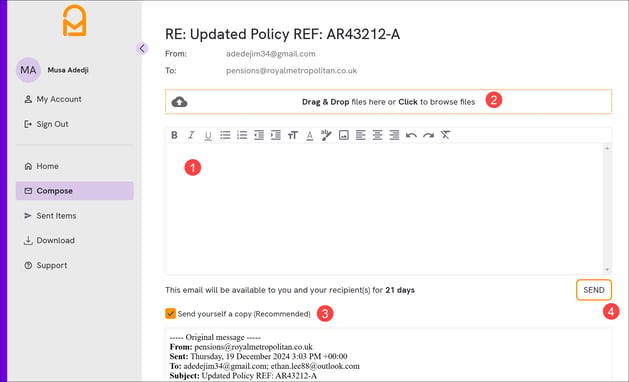The width and height of the screenshot is (629, 382).
Task: Open the font color picker
Action: (x=309, y=136)
